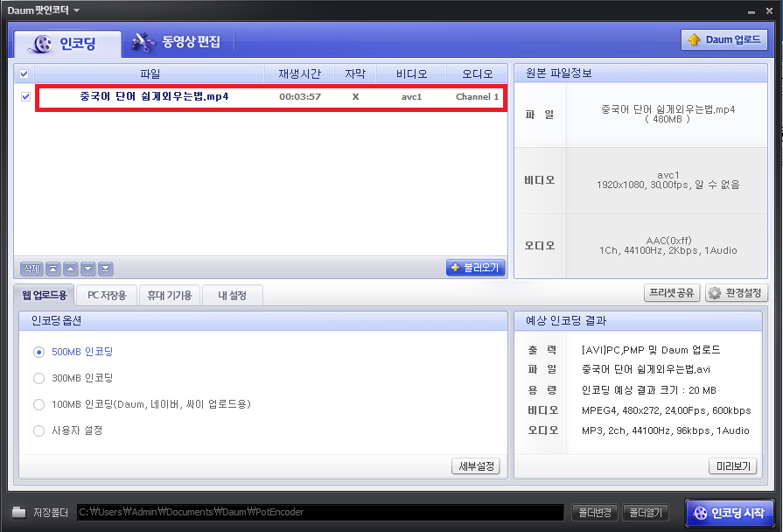Click the Daum 업로드 button
This screenshot has width=783, height=532.
coord(724,39)
